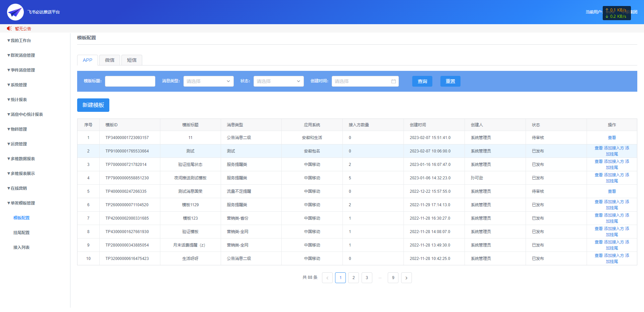Expand 在线营销 menu

coord(17,188)
